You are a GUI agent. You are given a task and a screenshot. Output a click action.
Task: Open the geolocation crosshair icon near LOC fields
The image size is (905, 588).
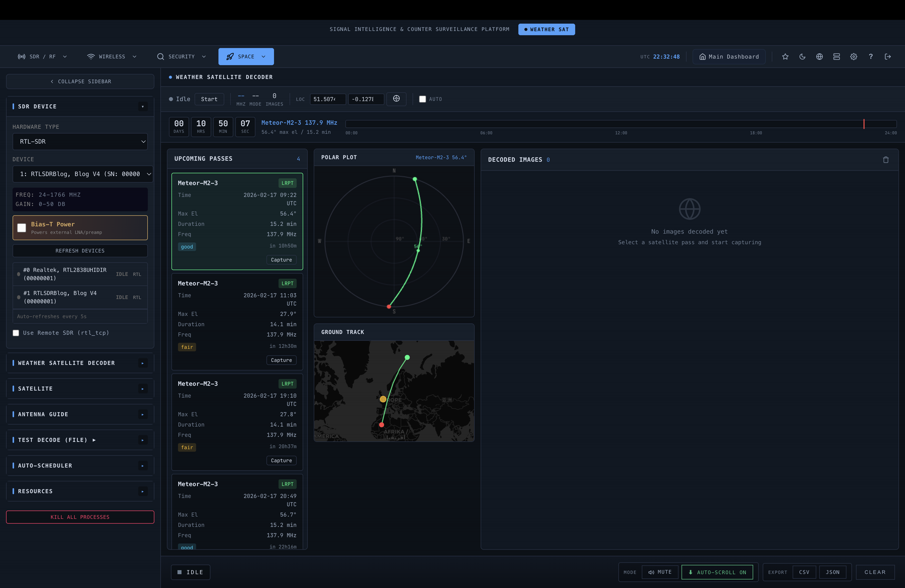397,99
